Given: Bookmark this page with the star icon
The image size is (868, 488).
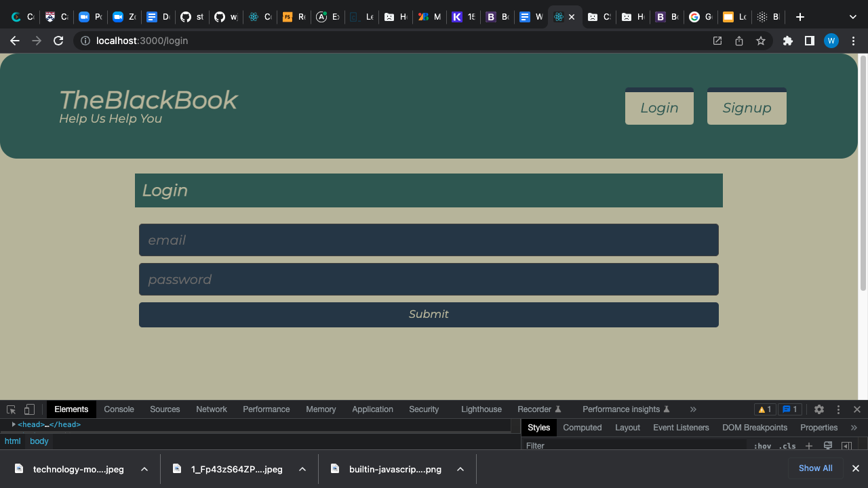Looking at the screenshot, I should [x=761, y=41].
